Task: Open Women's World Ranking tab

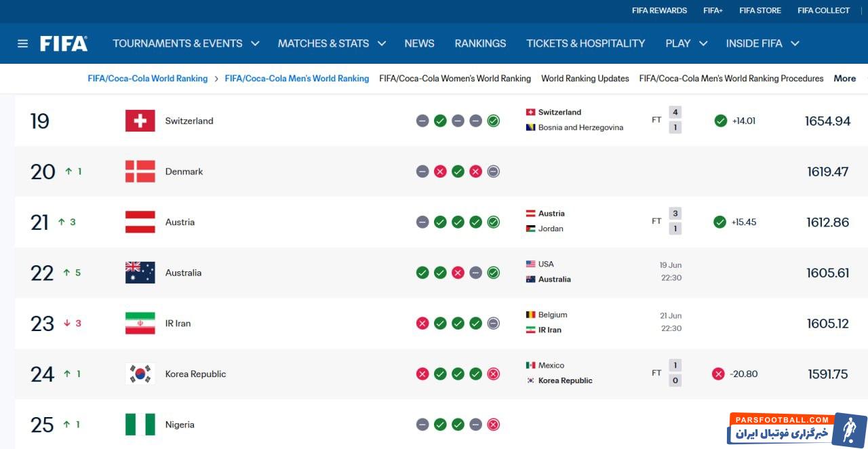Action: pos(455,79)
